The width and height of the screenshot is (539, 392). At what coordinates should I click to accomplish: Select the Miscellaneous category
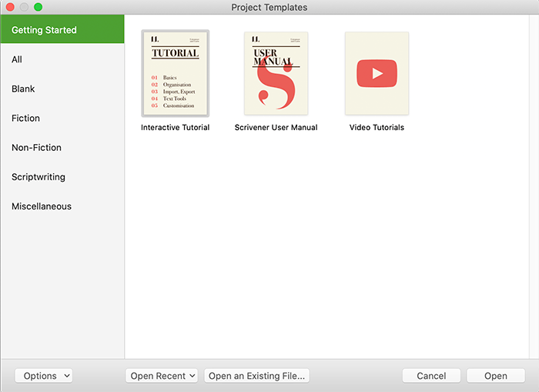62,206
